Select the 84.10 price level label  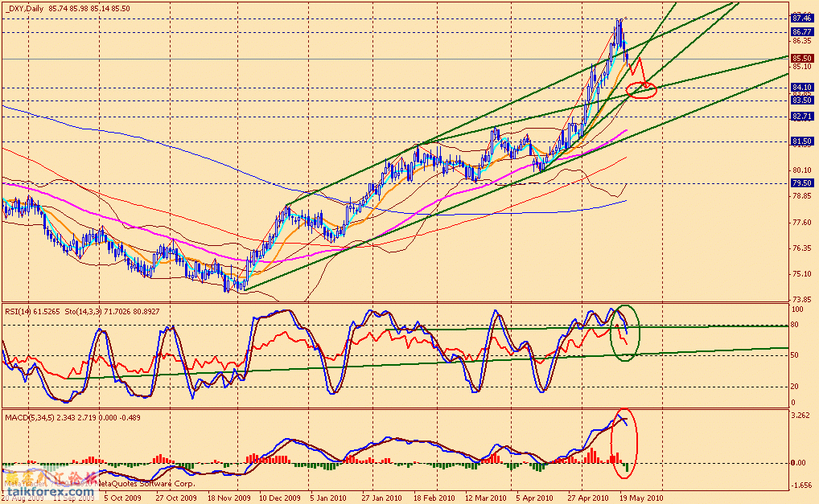coord(802,87)
